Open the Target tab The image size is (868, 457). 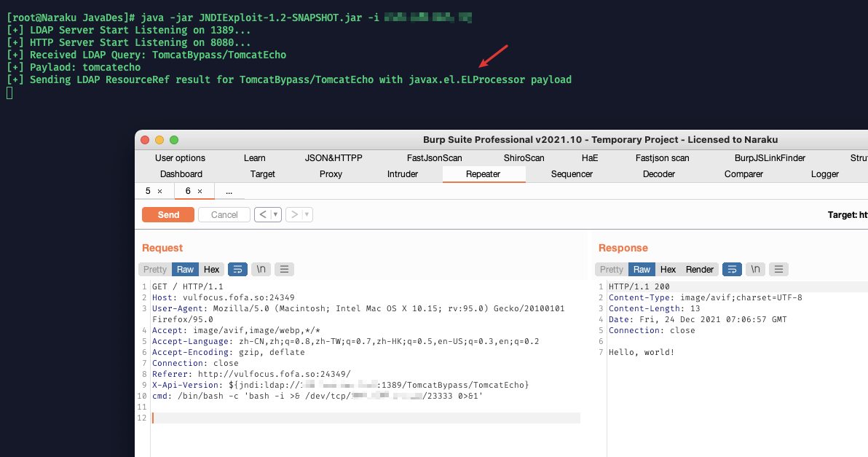(x=262, y=174)
